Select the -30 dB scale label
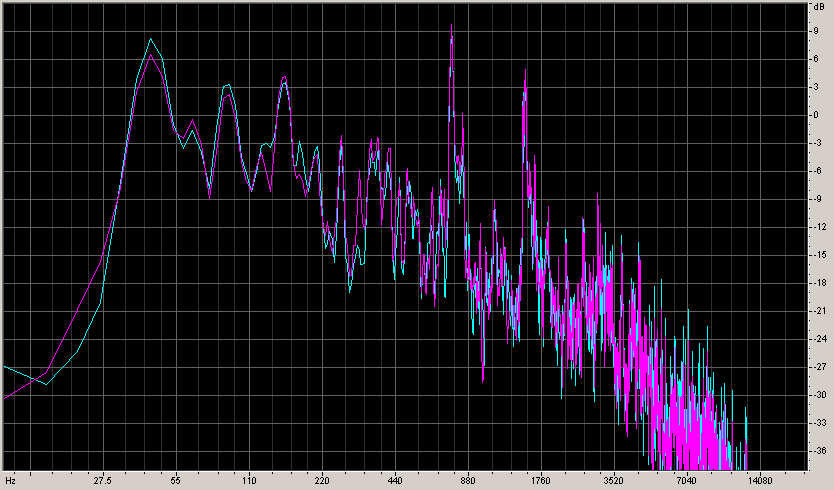 [819, 395]
